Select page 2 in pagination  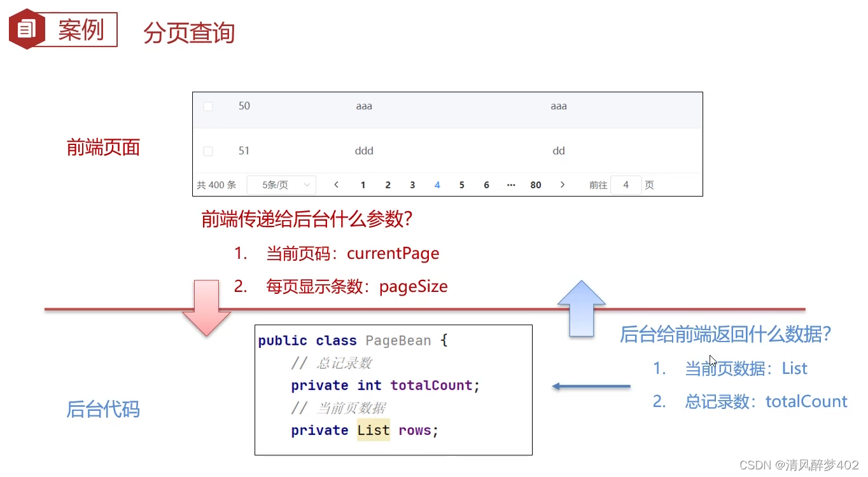click(x=388, y=185)
